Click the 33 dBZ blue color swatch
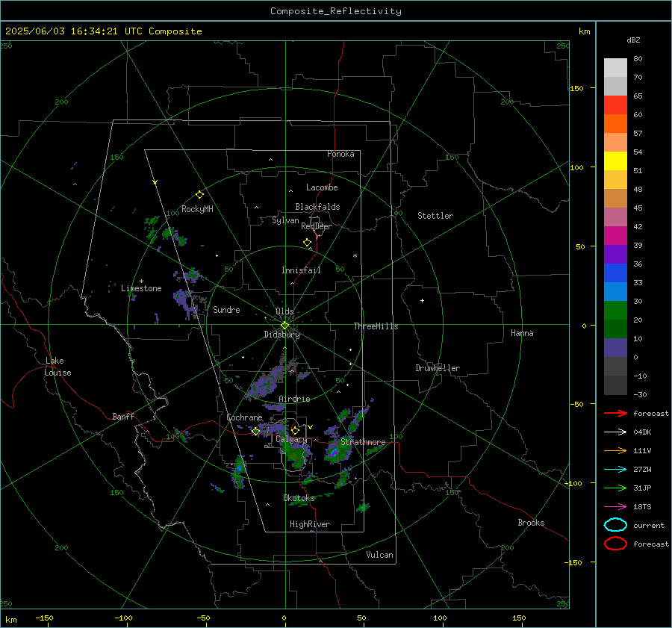This screenshot has width=672, height=628. (615, 273)
